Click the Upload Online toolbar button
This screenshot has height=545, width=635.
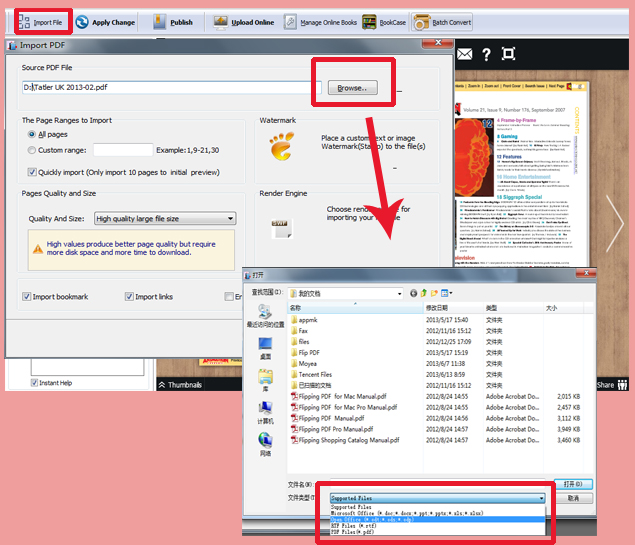244,22
